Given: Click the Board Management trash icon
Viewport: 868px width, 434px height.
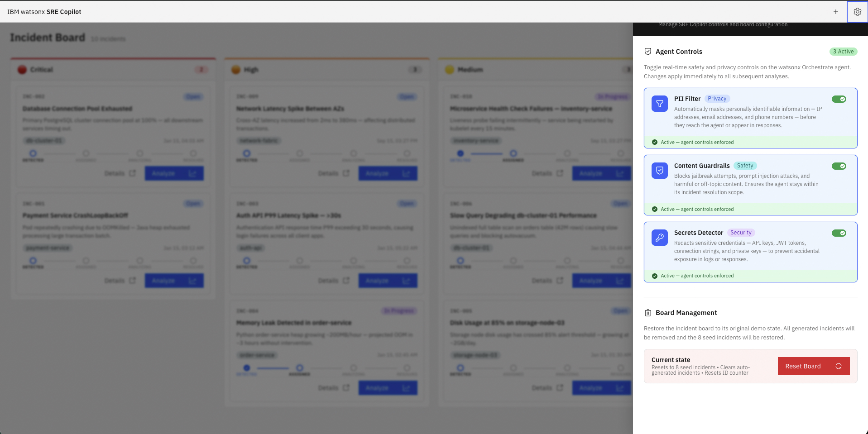Looking at the screenshot, I should [x=648, y=313].
